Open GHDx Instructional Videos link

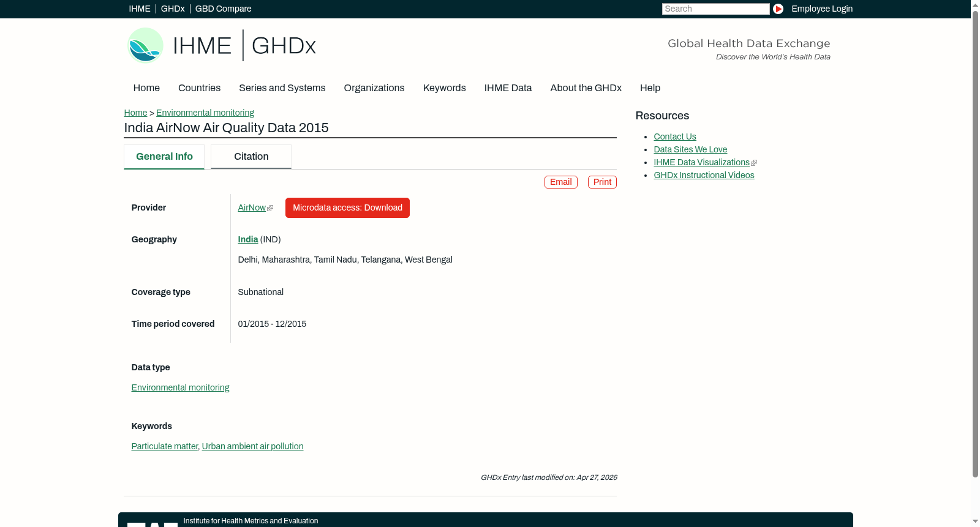(x=704, y=176)
